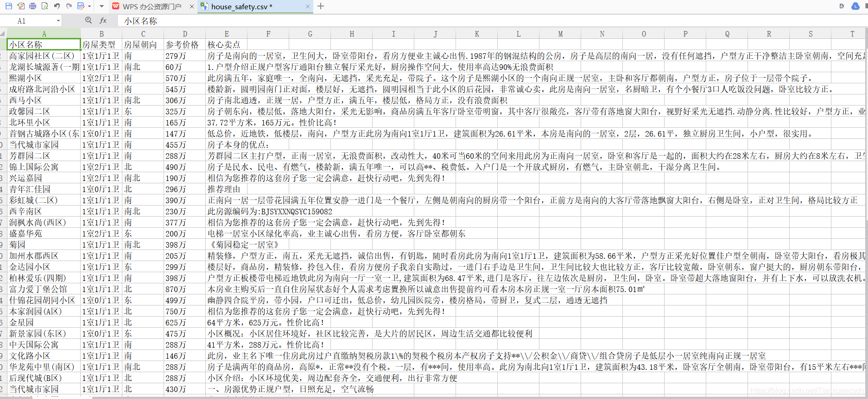Redo the last undone action
Viewport: 868px width, 399px height.
point(69,6)
